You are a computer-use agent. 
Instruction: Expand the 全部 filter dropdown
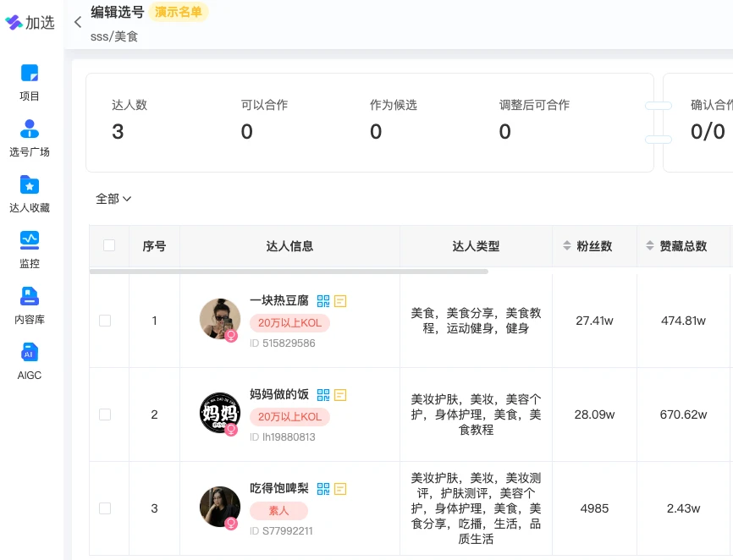113,199
